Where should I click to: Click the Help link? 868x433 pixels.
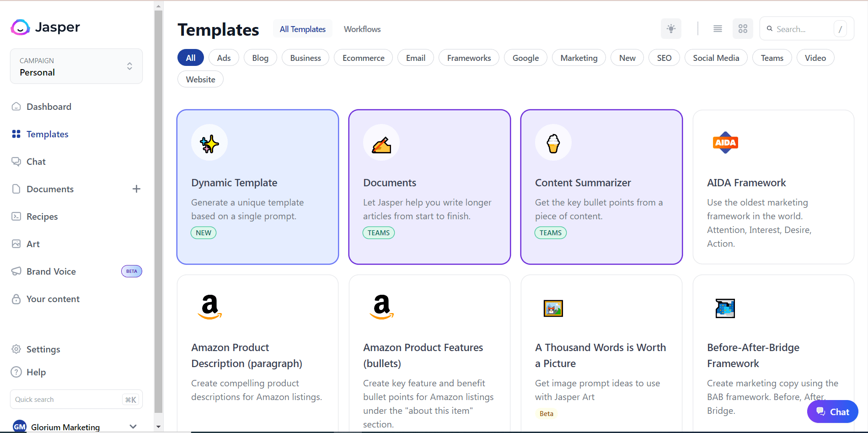pyautogui.click(x=36, y=372)
